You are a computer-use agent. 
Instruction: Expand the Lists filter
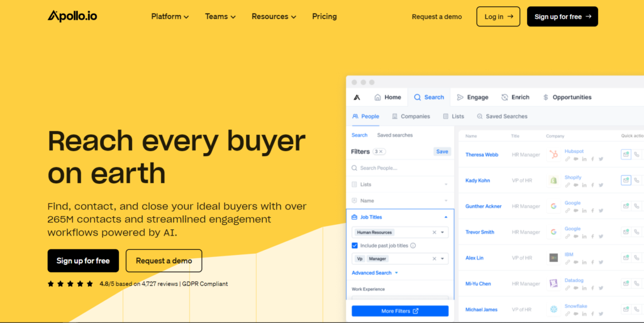[401, 184]
